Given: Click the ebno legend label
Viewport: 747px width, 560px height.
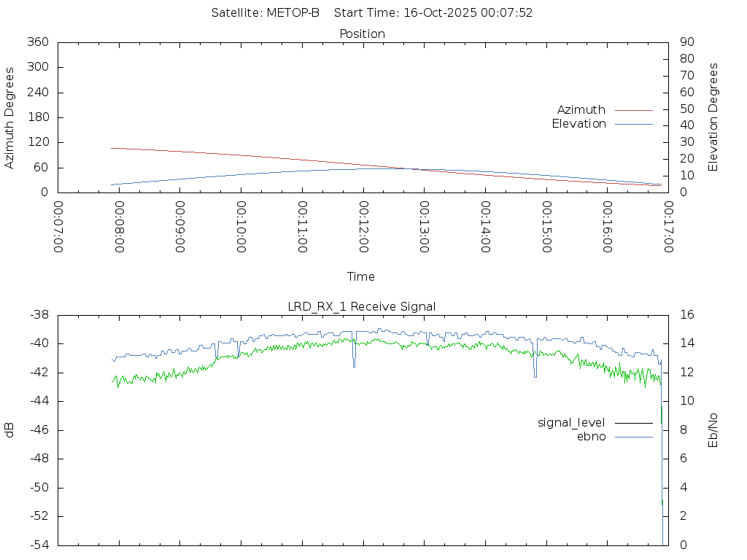Looking at the screenshot, I should (x=591, y=437).
